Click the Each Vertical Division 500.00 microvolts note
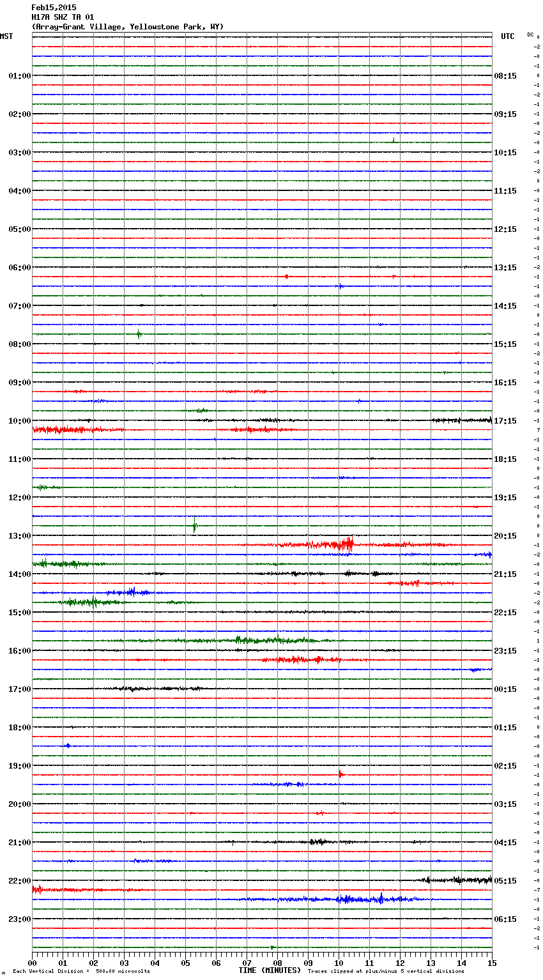This screenshot has height=980, width=543. (x=81, y=972)
